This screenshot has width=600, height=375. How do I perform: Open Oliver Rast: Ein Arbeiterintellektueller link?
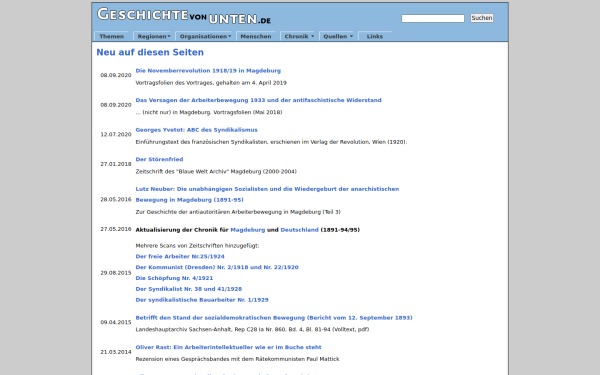click(x=228, y=347)
